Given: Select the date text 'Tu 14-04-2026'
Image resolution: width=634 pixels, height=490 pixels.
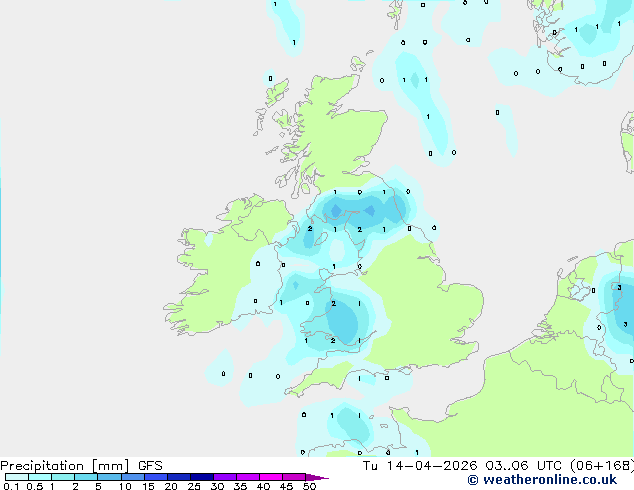Looking at the screenshot, I should coord(420,466).
